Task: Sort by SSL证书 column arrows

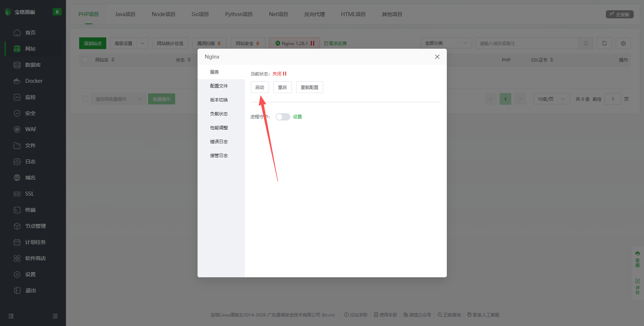Action: pos(552,60)
